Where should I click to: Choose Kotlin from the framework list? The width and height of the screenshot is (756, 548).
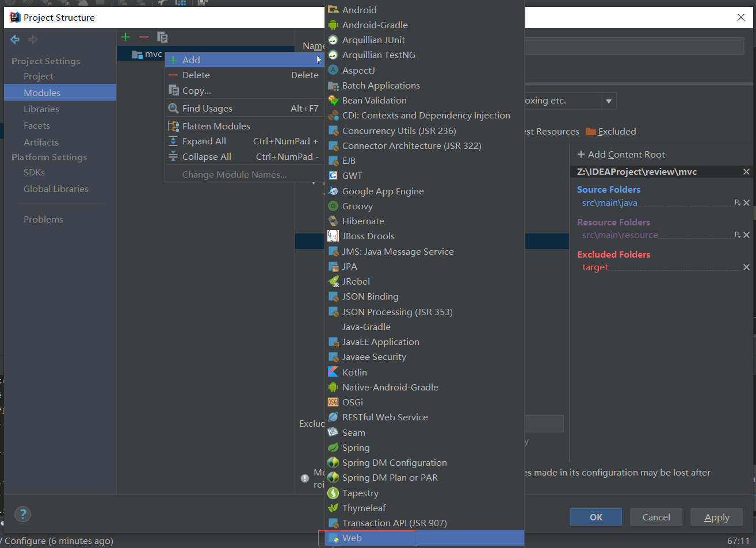pos(425,372)
